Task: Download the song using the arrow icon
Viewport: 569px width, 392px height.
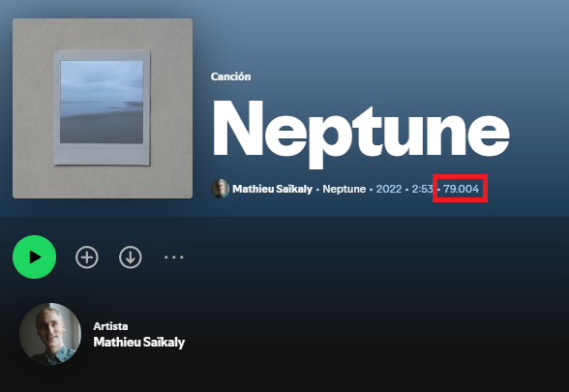Action: point(131,257)
